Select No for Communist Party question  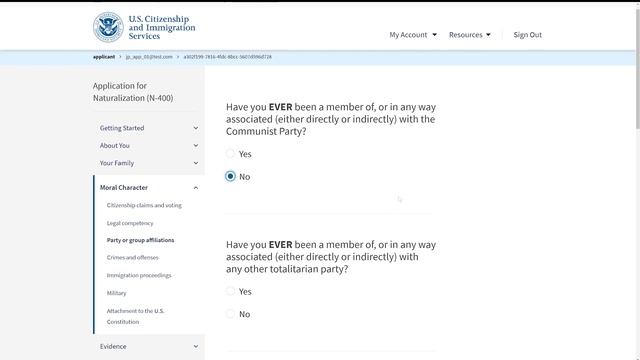[x=230, y=176]
